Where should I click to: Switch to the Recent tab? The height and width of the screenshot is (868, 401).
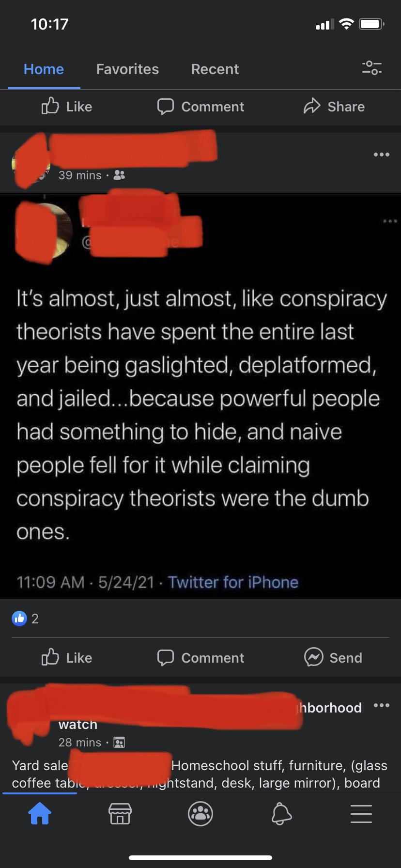pyautogui.click(x=215, y=69)
